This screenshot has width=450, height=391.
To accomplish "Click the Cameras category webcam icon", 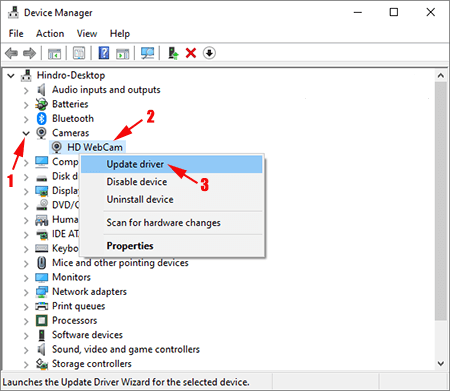I will tap(41, 133).
